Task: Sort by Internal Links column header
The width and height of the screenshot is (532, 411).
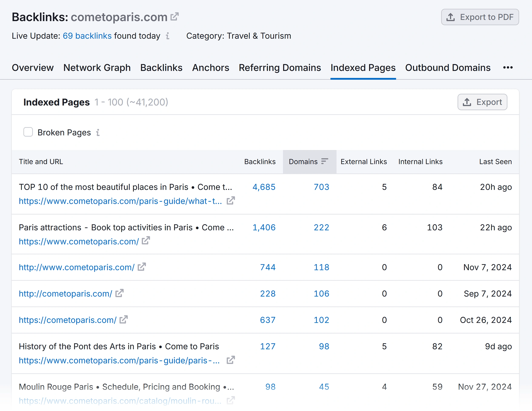Action: tap(420, 162)
